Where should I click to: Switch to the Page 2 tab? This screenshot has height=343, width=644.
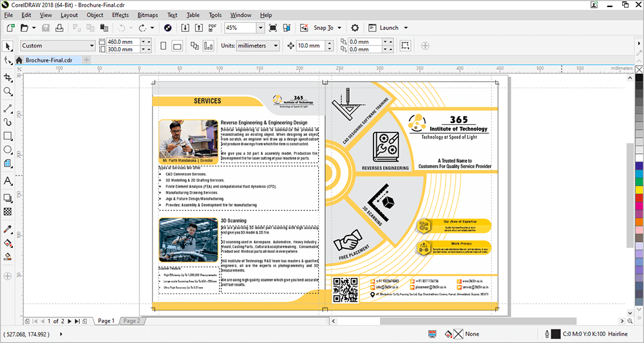tap(132, 321)
